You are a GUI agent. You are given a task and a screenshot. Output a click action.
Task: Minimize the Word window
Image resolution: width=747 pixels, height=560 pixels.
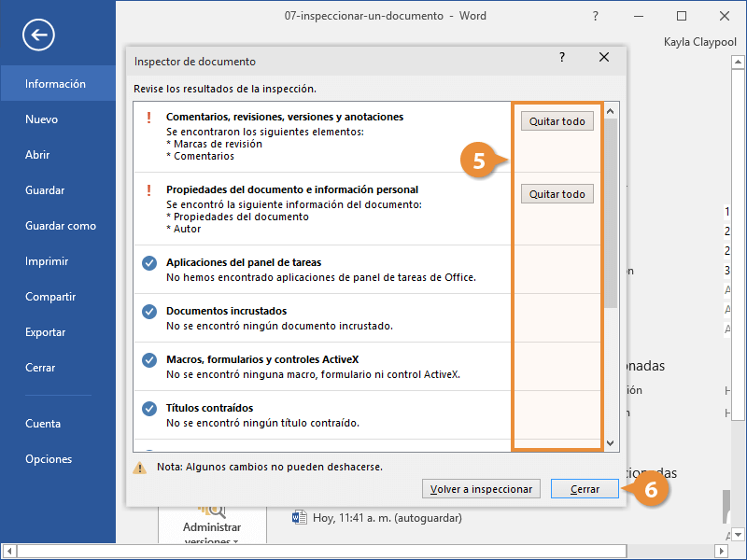coord(639,16)
